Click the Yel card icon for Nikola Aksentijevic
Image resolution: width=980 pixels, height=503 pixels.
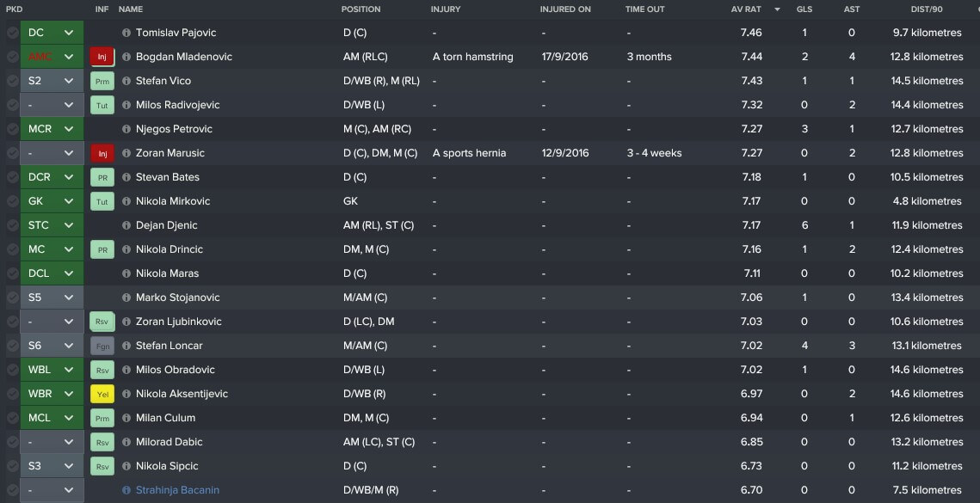(x=102, y=394)
